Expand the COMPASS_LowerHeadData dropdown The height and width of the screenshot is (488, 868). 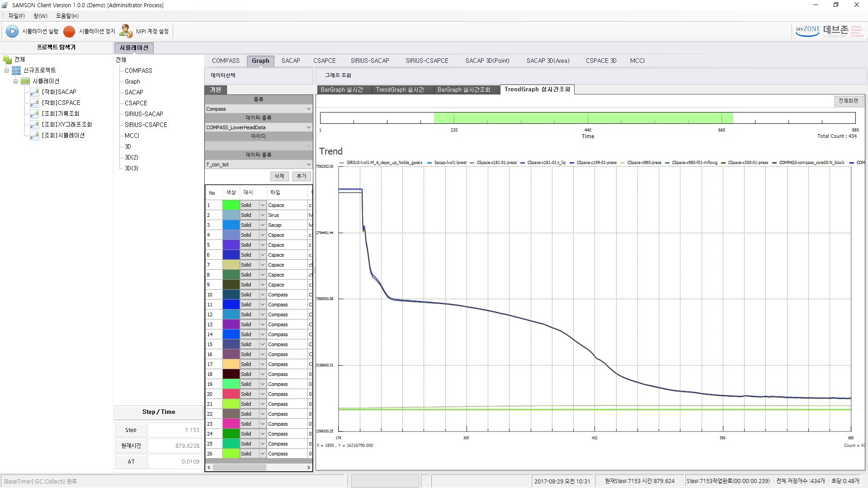(x=308, y=127)
